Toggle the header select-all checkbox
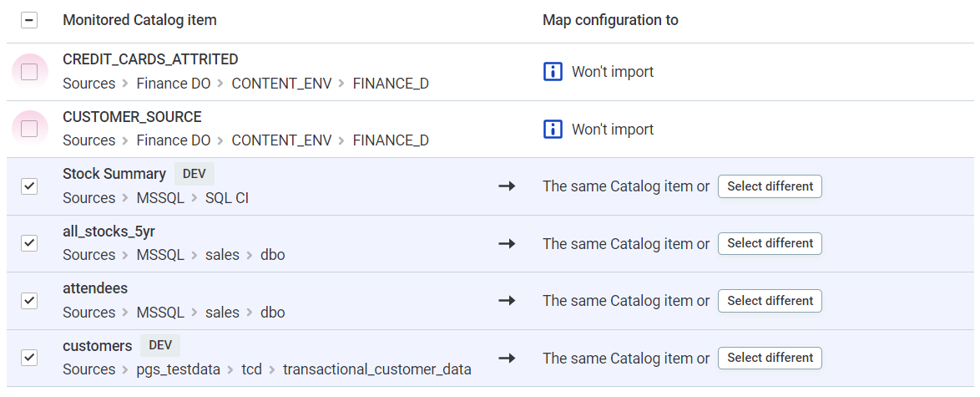Screen dimensions: 980x397 click(29, 21)
